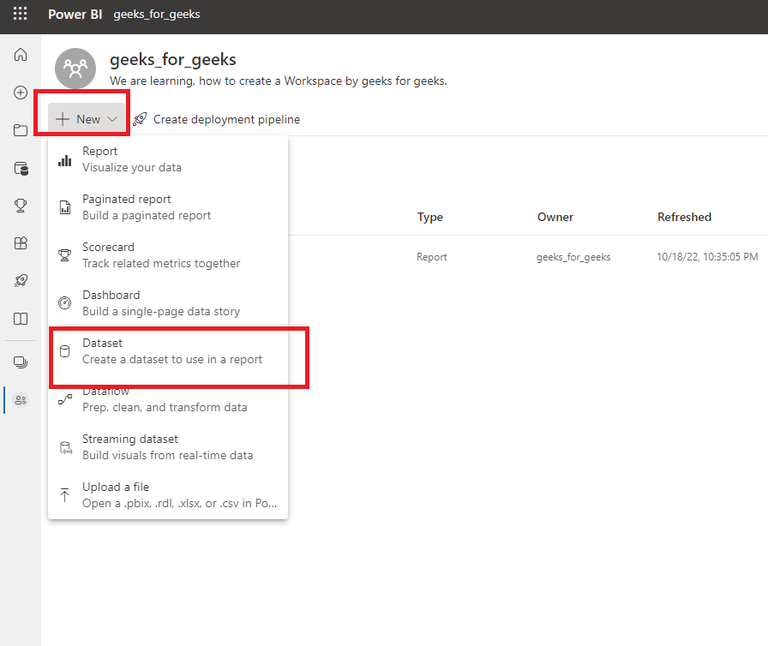The image size is (768, 646).
Task: Click the Create plus icon in sidebar
Action: tap(21, 93)
